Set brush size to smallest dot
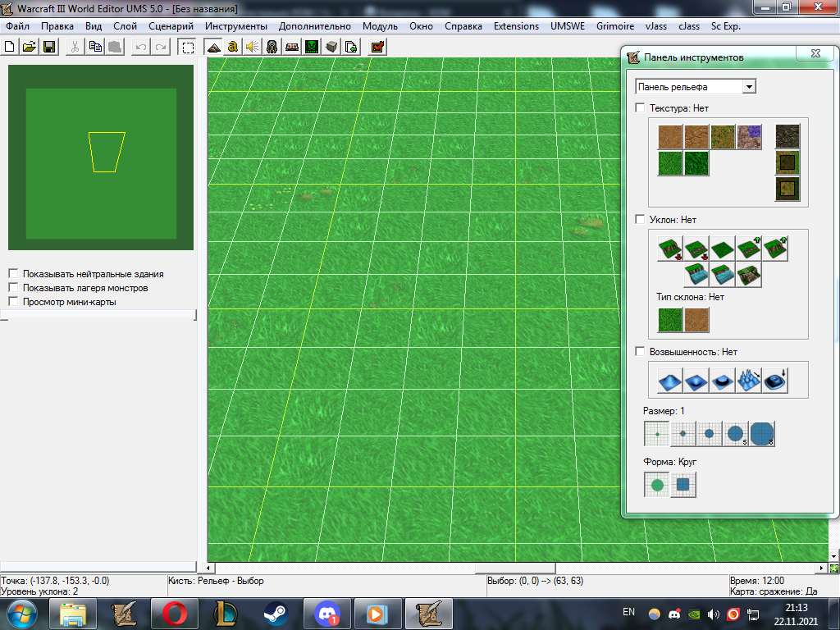Viewport: 840px width, 630px height. (657, 434)
